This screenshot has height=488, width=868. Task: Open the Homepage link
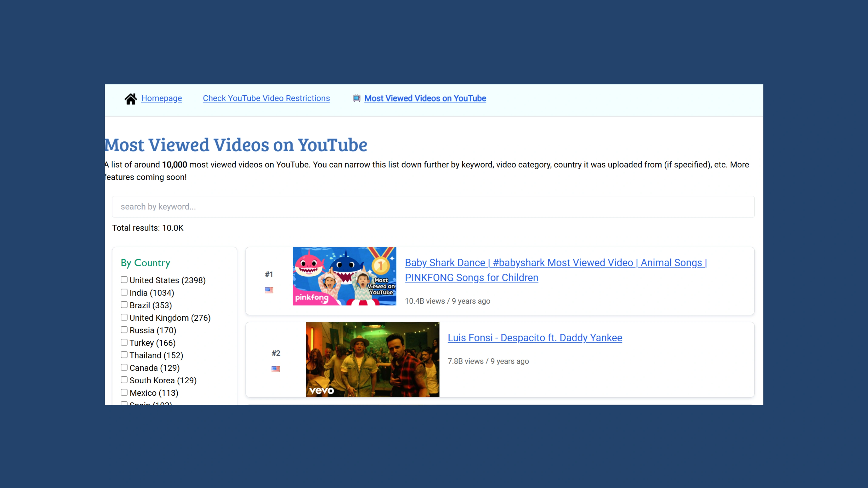(161, 98)
